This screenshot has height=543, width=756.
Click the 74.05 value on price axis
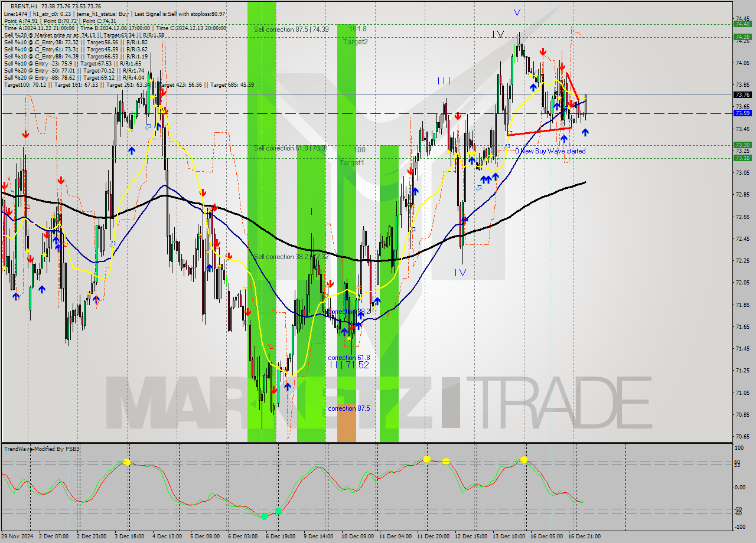(742, 63)
